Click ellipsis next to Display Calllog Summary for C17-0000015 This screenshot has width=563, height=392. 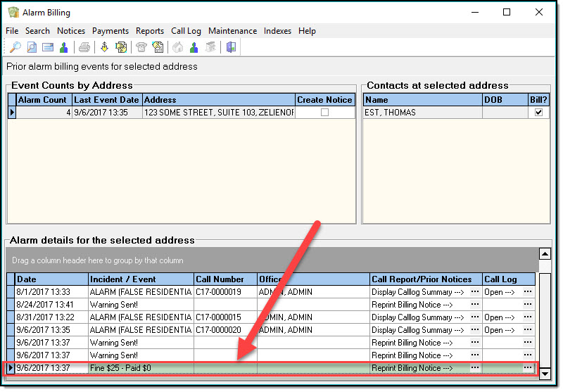pyautogui.click(x=475, y=317)
